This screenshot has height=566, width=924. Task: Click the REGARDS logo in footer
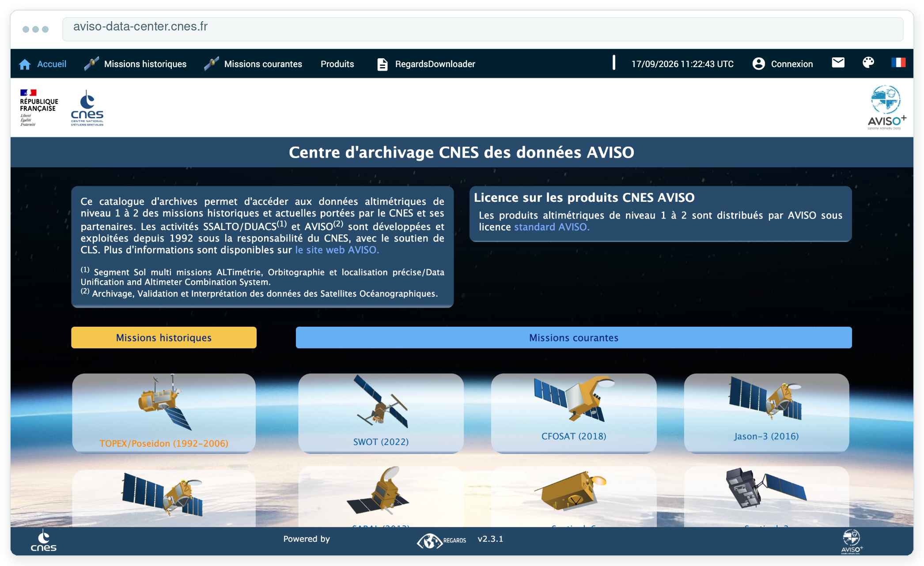[x=441, y=540]
